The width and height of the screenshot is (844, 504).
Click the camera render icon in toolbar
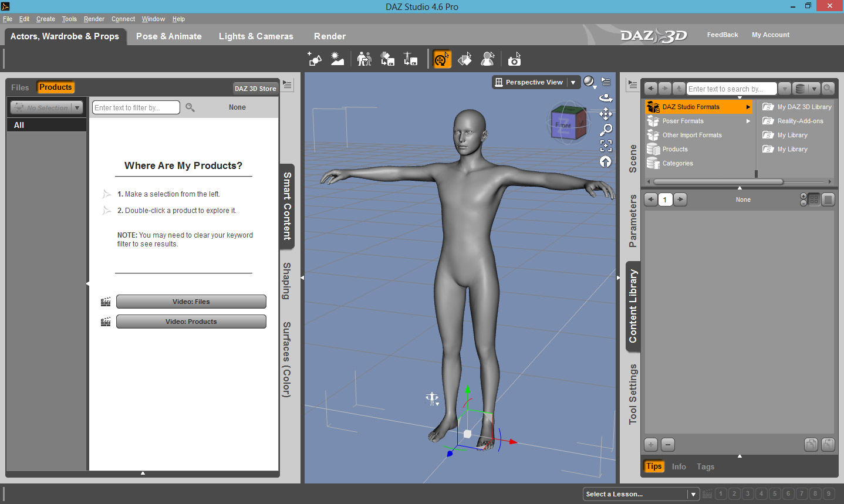pos(514,59)
